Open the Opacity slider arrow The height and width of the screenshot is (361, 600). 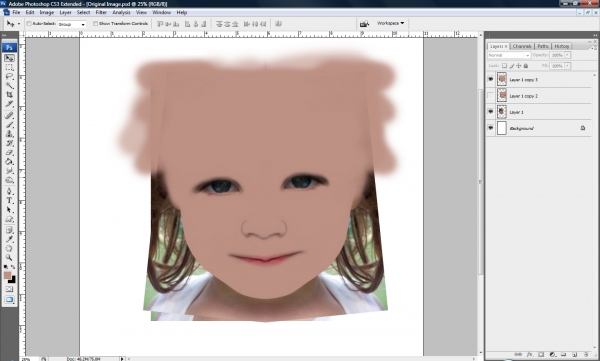coord(567,55)
